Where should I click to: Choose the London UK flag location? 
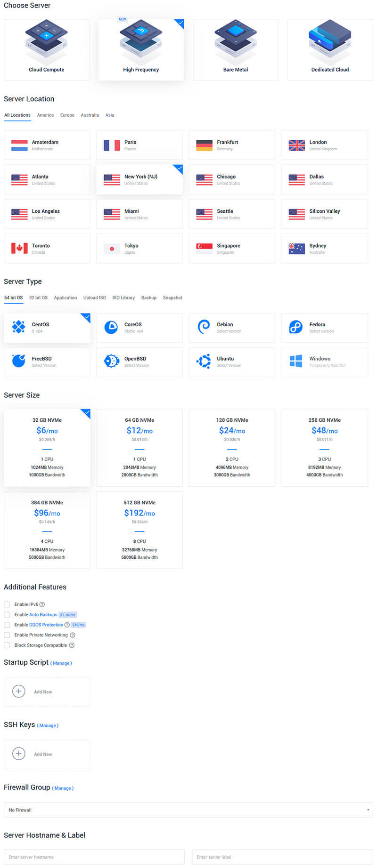tap(297, 145)
